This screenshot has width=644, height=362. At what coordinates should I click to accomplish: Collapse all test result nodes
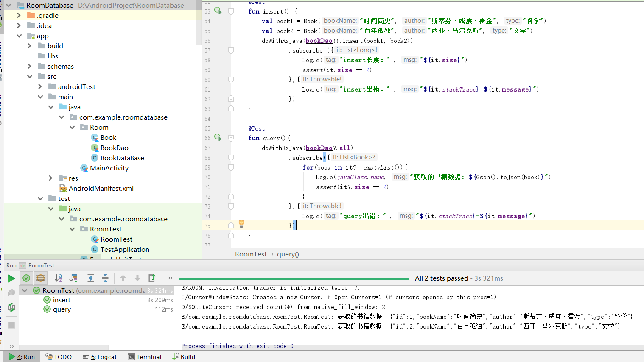point(105,278)
